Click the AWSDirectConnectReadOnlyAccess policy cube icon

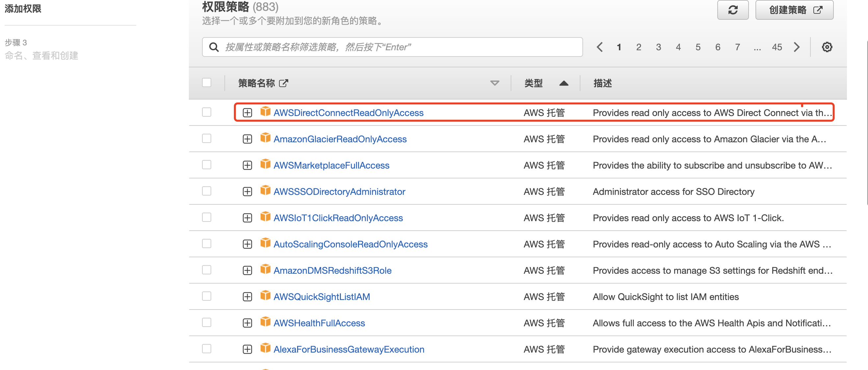pos(265,111)
